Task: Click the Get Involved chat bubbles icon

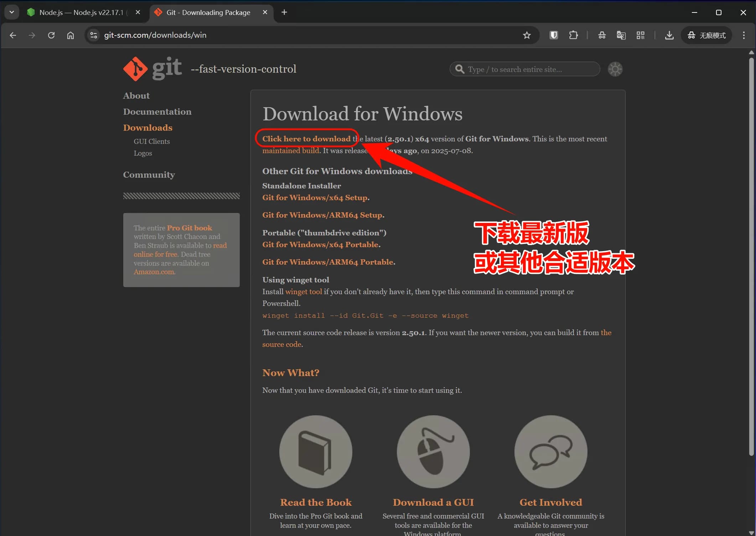Action: click(551, 452)
